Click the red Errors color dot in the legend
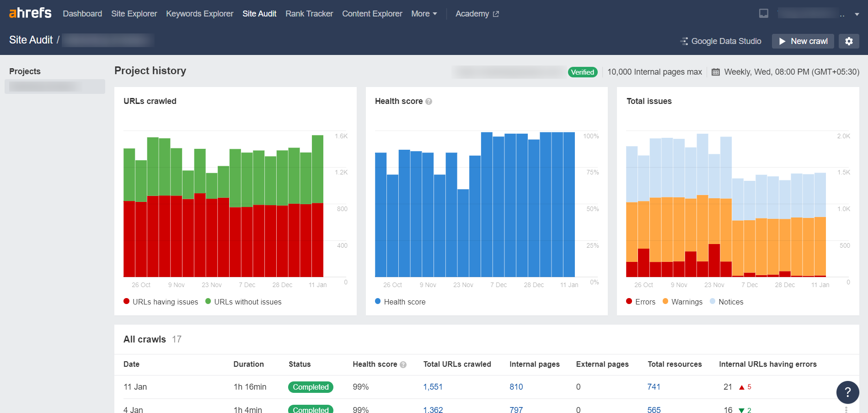Viewport: 868px width, 413px height. pyautogui.click(x=628, y=301)
